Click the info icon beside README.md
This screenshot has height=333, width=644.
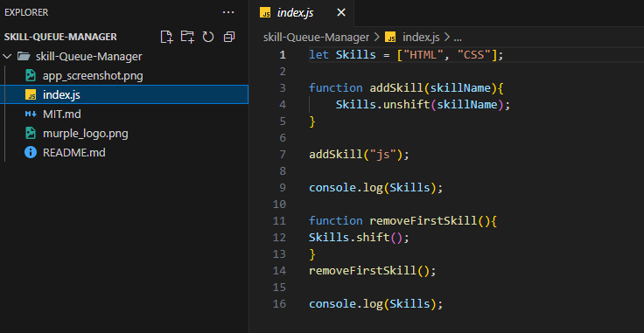(31, 153)
